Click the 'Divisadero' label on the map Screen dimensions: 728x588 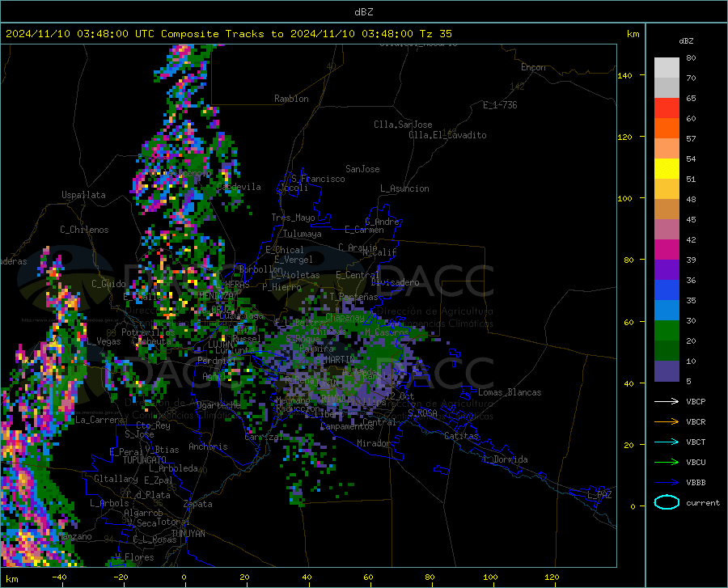pyautogui.click(x=395, y=282)
